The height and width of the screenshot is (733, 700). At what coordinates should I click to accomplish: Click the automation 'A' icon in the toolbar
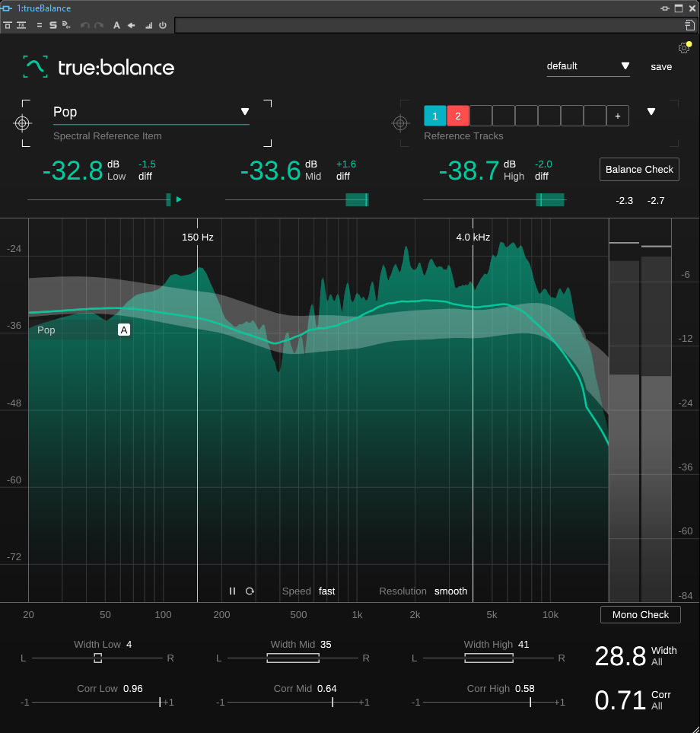(116, 25)
